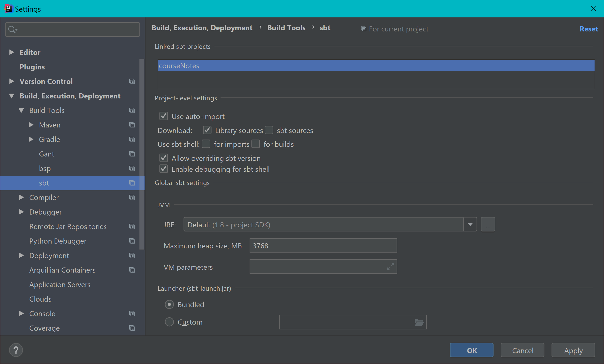Click the Maximum heap size field

(323, 245)
